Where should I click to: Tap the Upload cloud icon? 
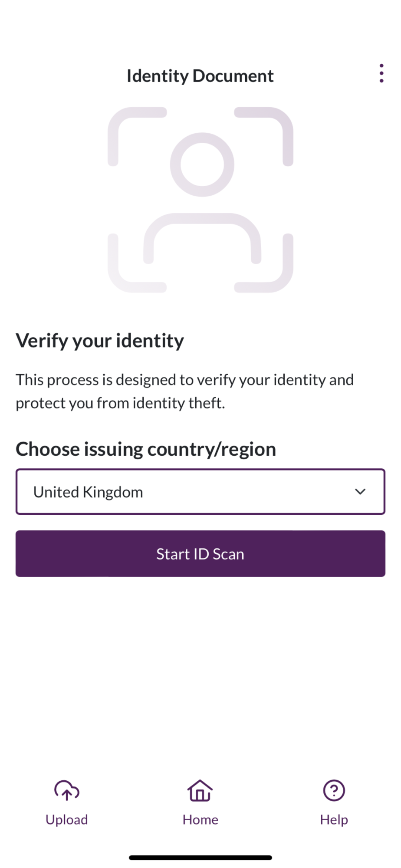coord(66,790)
